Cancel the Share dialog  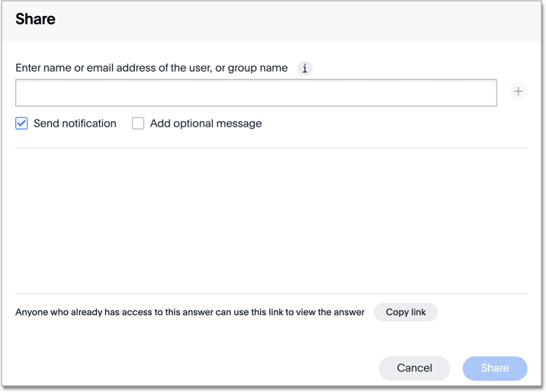coord(414,368)
